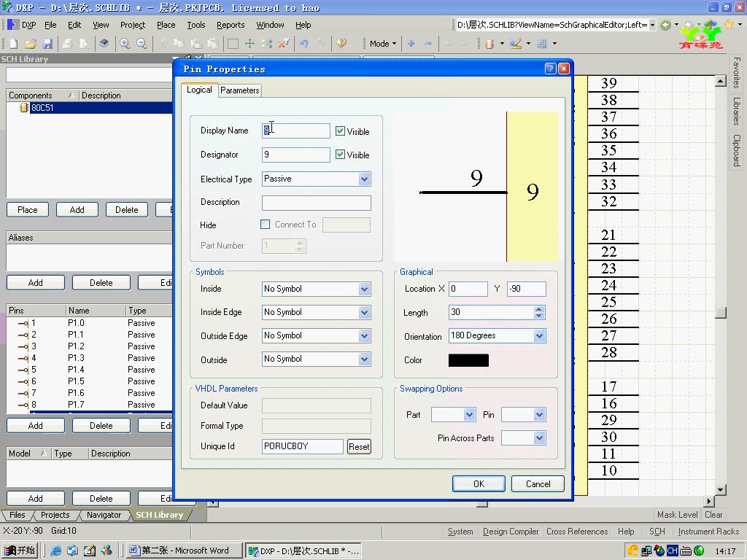
Task: Click the Location Y input field
Action: 527,289
